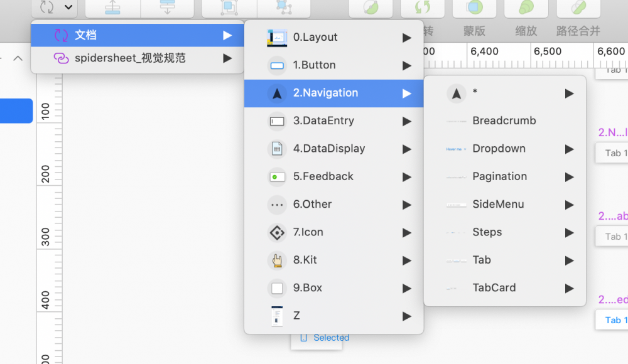The height and width of the screenshot is (364, 628).
Task: Open the Pagination symbol submenu
Action: (x=505, y=176)
